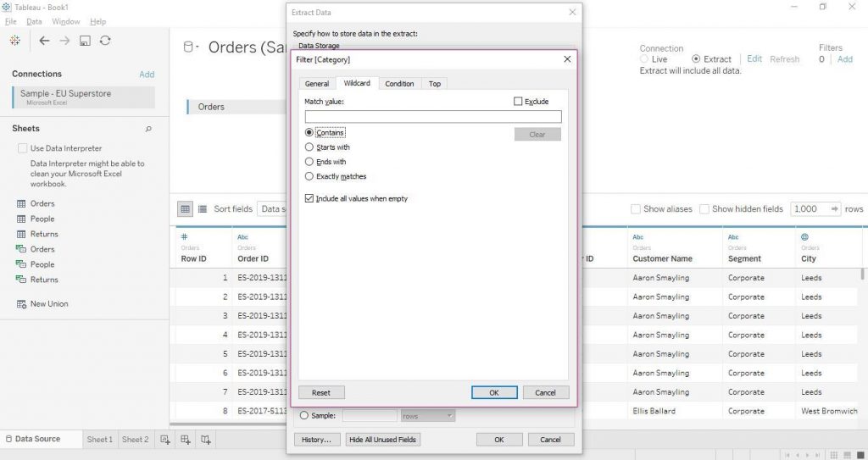
Task: Click the back arrow in the toolbar
Action: [44, 41]
